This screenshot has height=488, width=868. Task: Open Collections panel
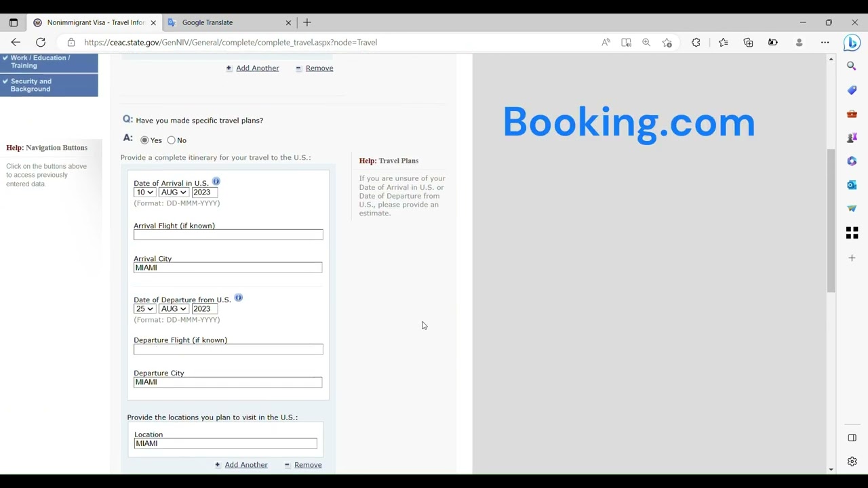(748, 42)
